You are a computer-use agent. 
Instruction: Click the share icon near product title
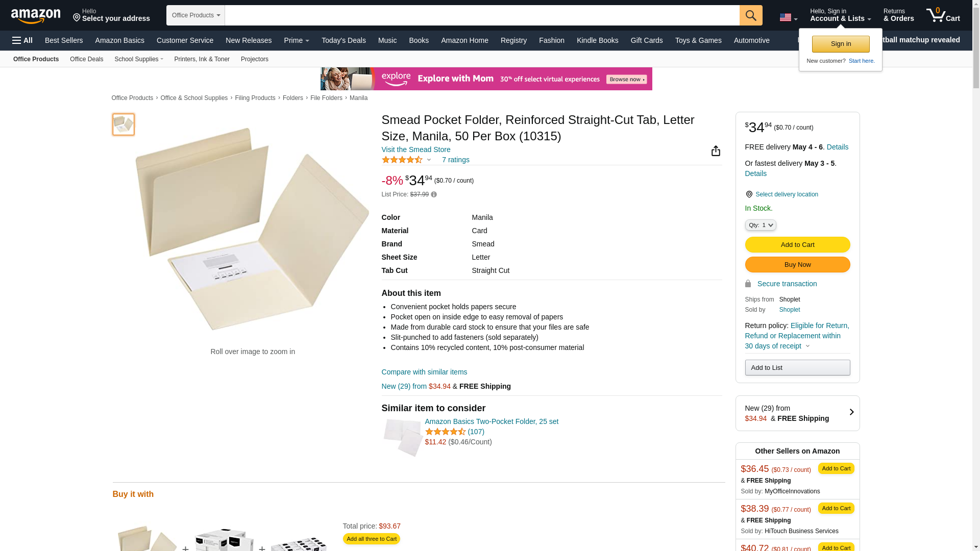pyautogui.click(x=716, y=151)
